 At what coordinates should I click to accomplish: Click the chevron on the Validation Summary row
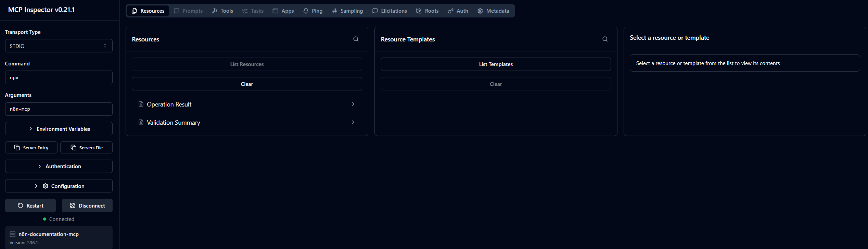pos(353,122)
